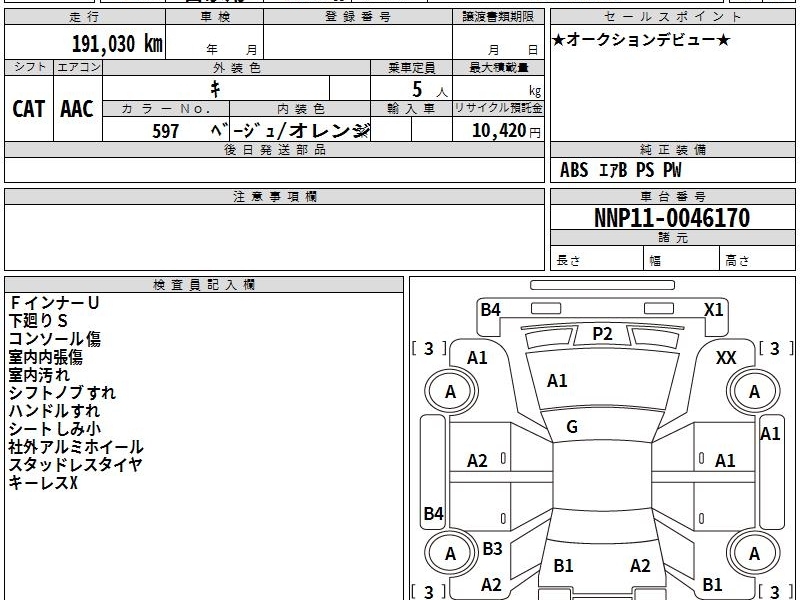Image resolution: width=800 pixels, height=600 pixels.
Task: Select inspector note シフトノブすれ
Action: [62, 393]
